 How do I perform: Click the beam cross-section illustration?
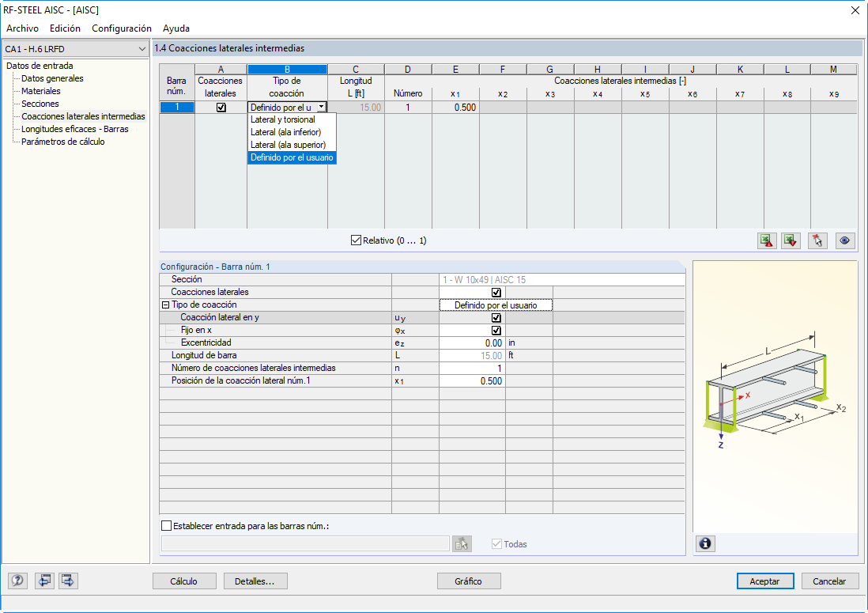774,391
